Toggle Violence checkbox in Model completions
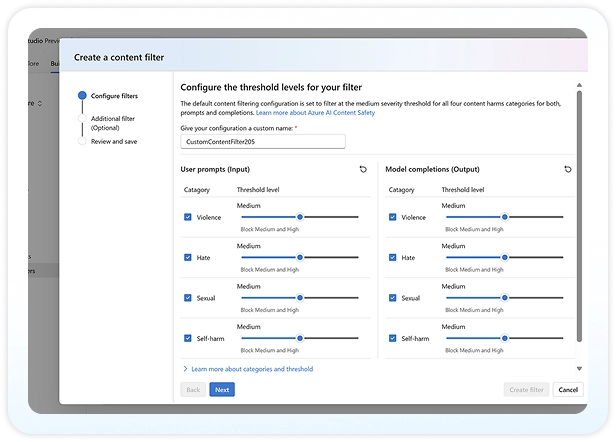 [392, 217]
